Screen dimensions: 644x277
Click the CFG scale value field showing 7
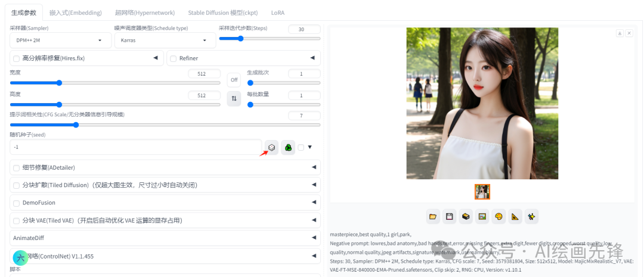click(x=304, y=116)
